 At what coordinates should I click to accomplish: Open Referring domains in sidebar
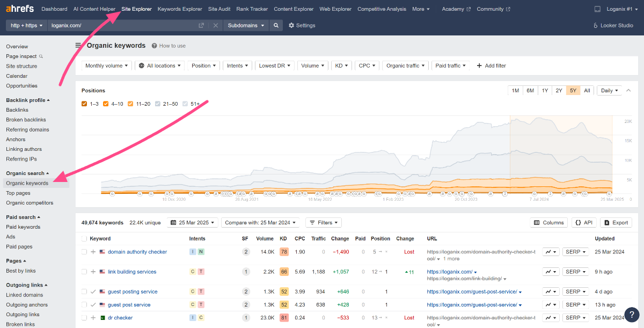point(27,129)
